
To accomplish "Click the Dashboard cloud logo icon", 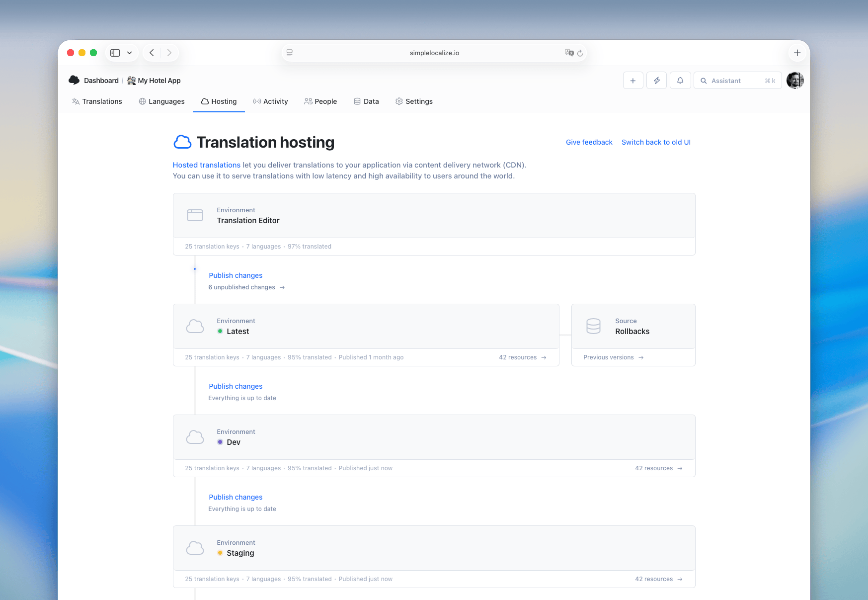I will pos(74,80).
